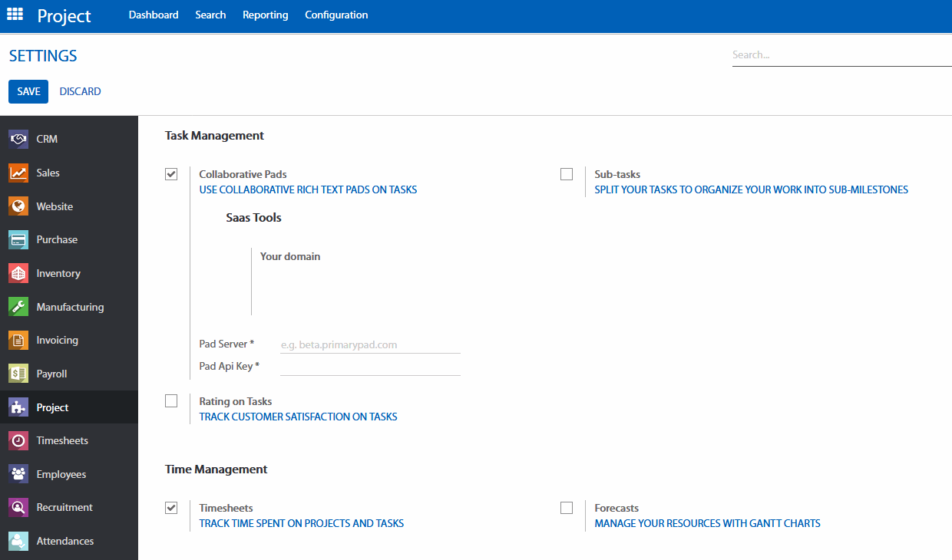The width and height of the screenshot is (952, 560).
Task: Open Timesheets via the clock icon
Action: coord(18,441)
